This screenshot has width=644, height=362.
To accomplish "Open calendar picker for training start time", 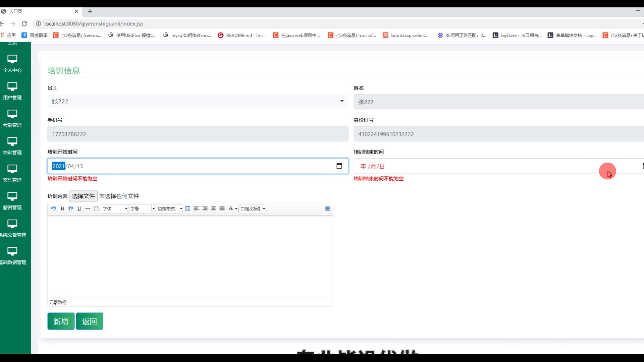I will 339,166.
